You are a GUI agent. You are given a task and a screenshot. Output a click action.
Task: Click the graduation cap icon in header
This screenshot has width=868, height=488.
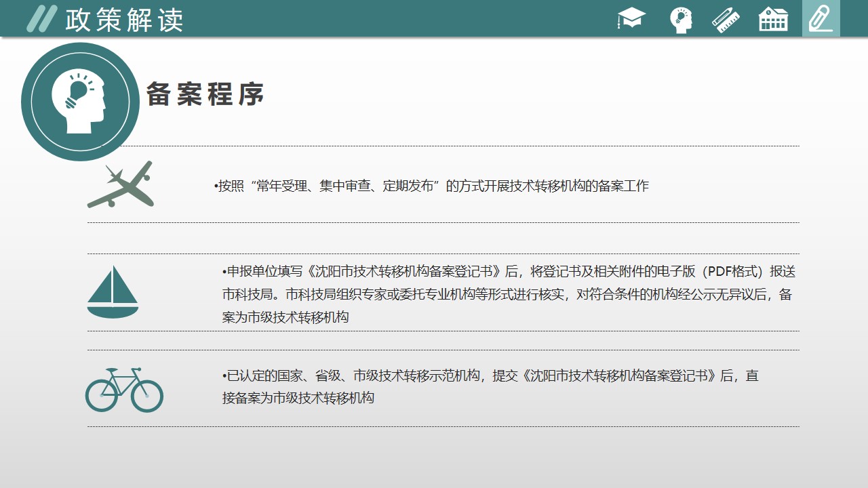coord(631,19)
